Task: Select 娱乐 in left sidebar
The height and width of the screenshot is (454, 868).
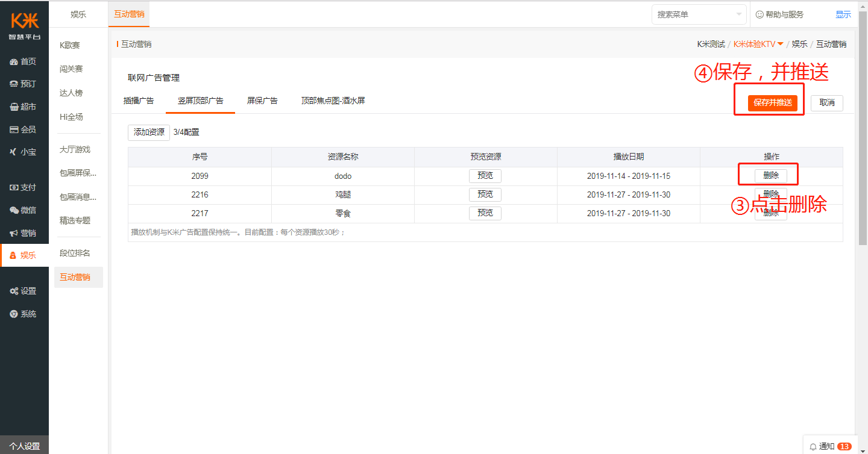Action: (24, 255)
